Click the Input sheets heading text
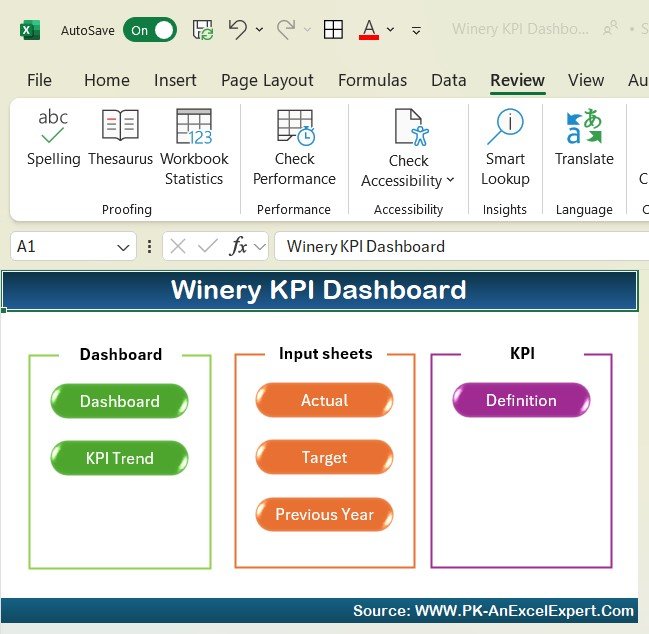This screenshot has height=634, width=649. click(x=326, y=354)
